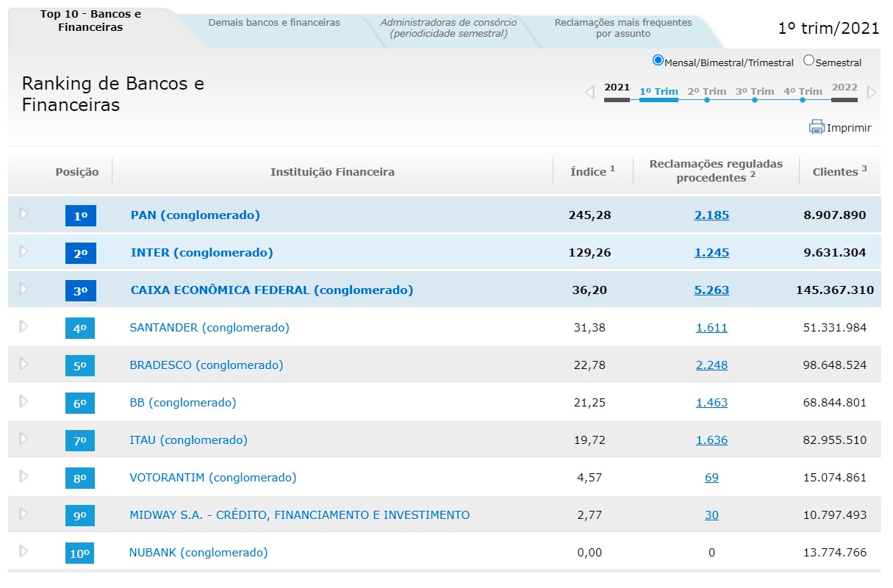Switch to Demais bancos e financeiras tab
This screenshot has height=588, width=893.
274,23
